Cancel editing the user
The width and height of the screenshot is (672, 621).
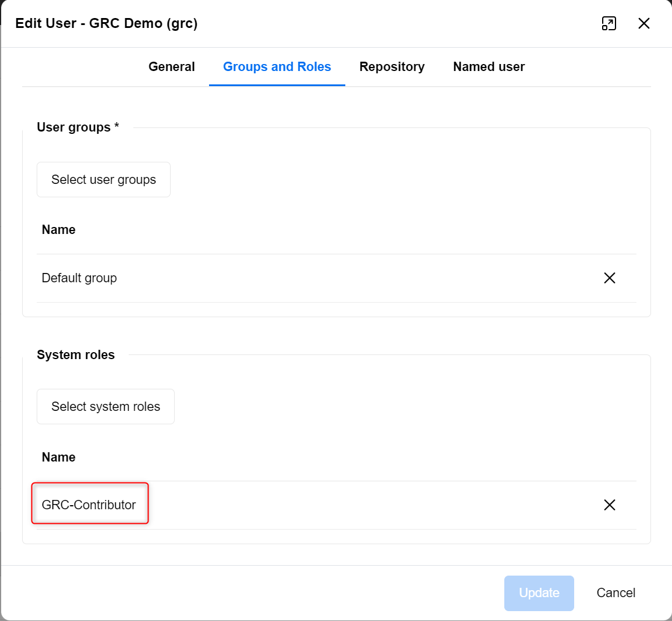click(x=616, y=593)
